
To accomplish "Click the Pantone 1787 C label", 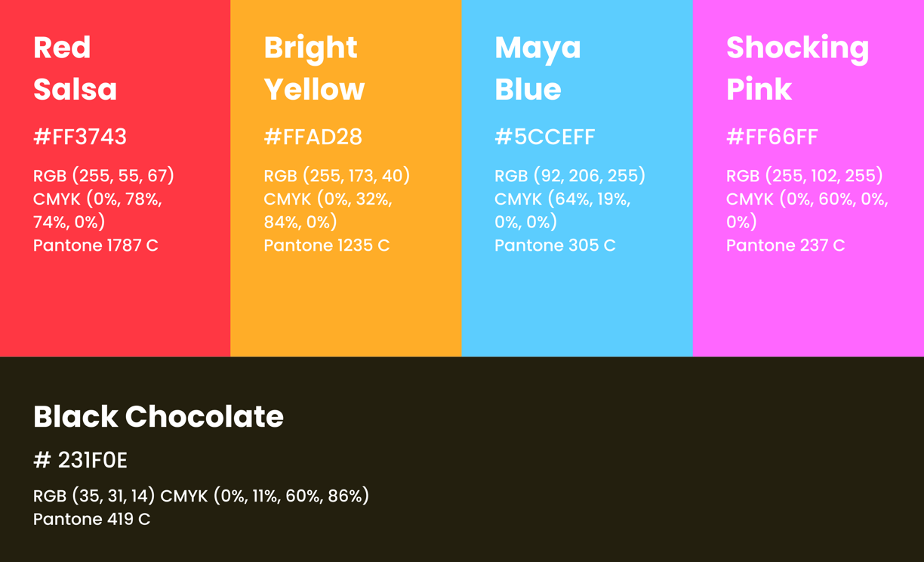I will 96,245.
